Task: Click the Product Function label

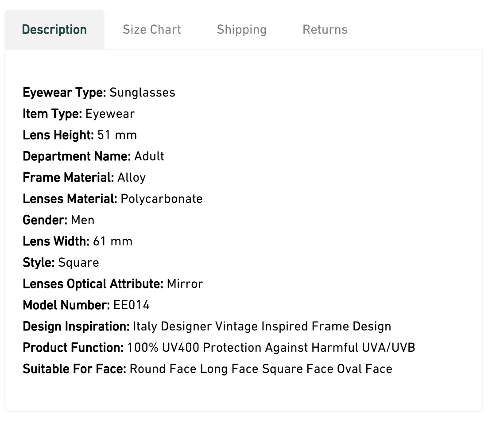Action: (x=73, y=348)
